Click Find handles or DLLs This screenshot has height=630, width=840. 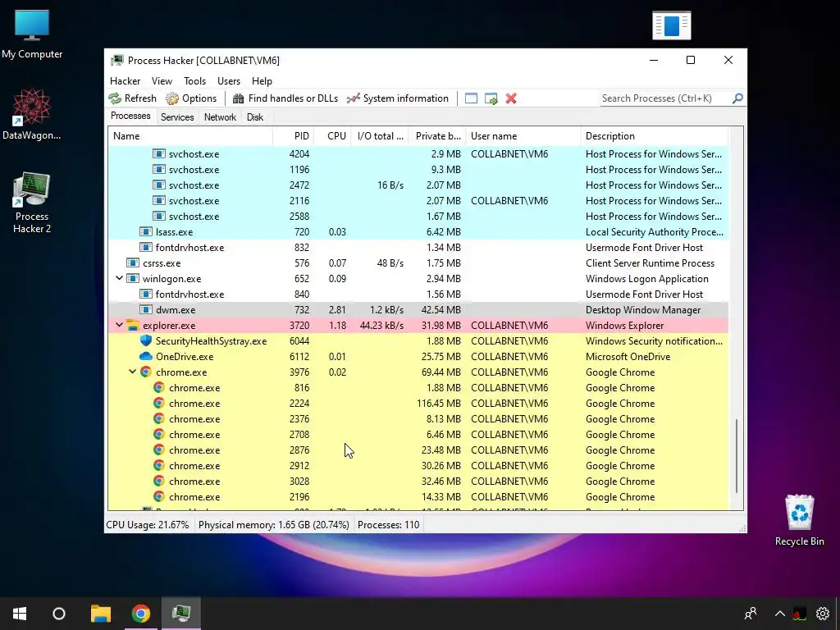pos(285,98)
